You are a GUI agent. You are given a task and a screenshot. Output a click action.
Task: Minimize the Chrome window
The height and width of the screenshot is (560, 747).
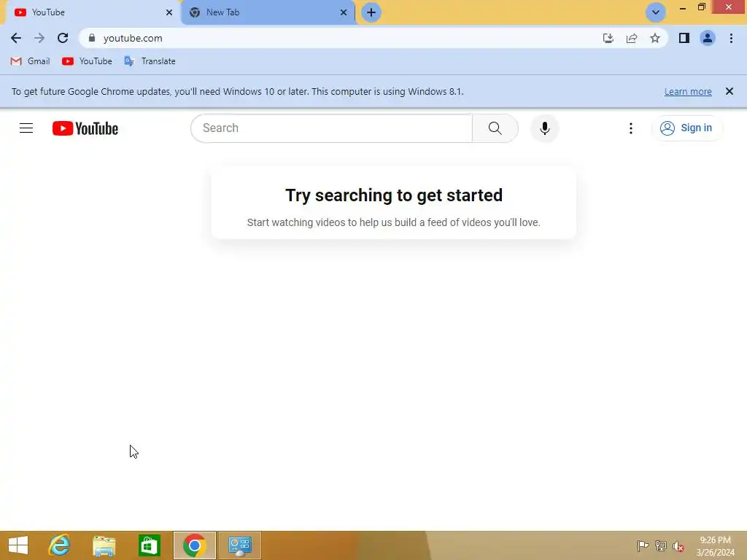(x=683, y=7)
